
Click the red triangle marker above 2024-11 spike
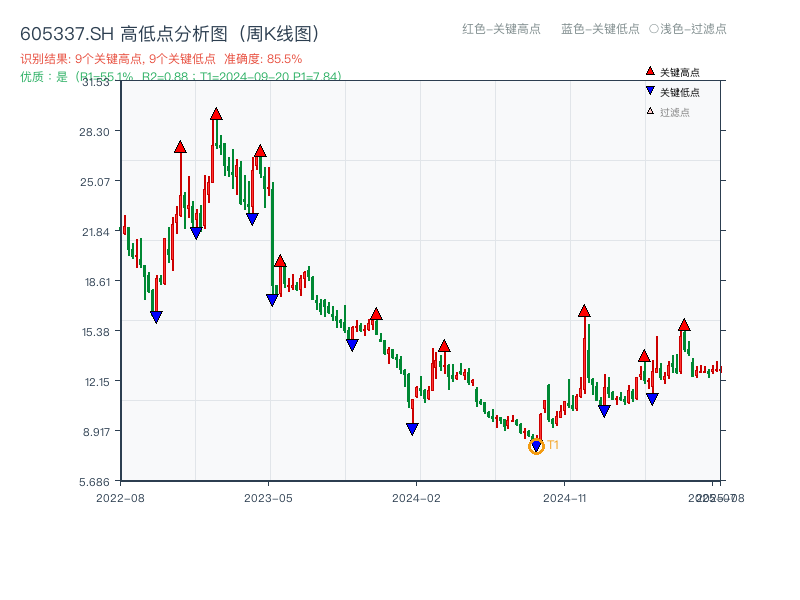tap(583, 311)
